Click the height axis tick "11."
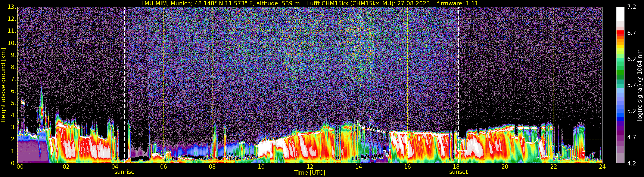 pos(12,31)
